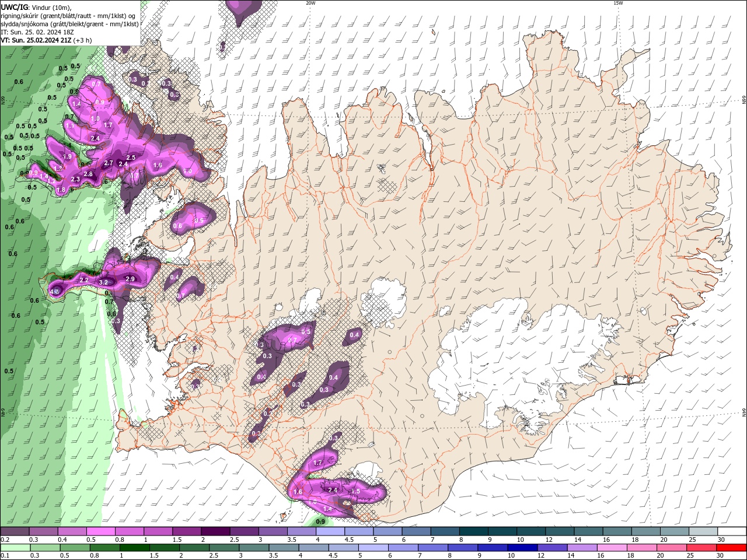Select the 'VT: Sun. 25.02.2024 21Z' valid time line
The image size is (747, 560).
(x=36, y=40)
